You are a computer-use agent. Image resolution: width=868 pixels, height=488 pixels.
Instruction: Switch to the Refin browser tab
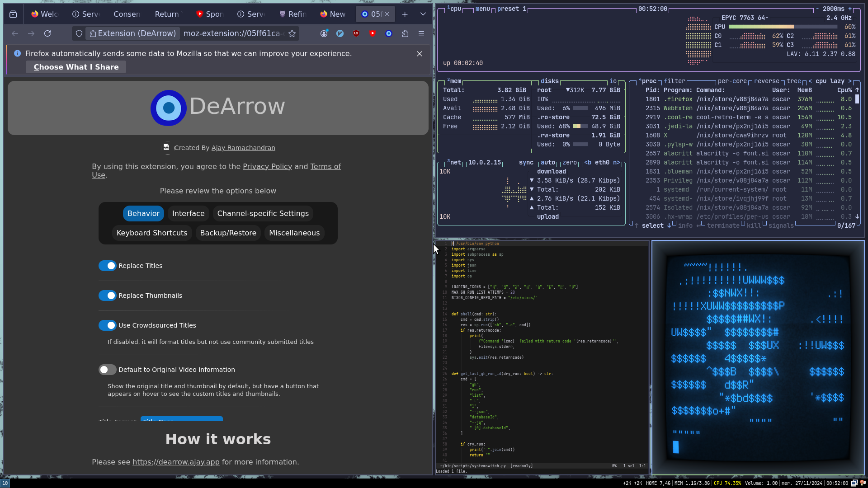(292, 14)
